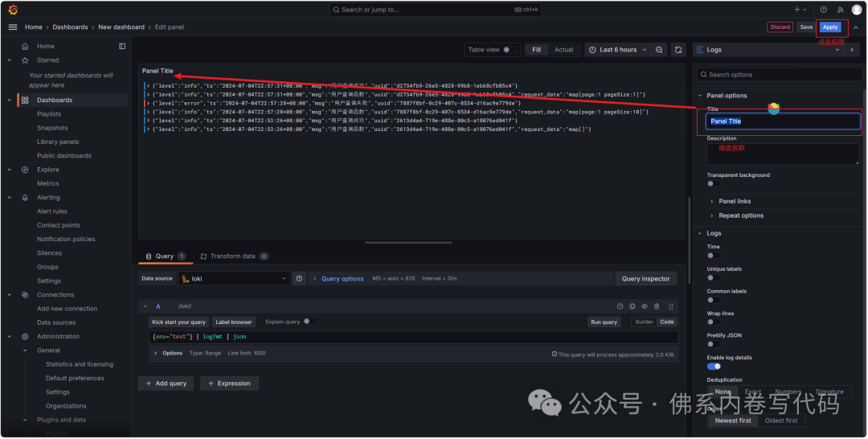Open the news feed RSS icon
This screenshot has width=868, height=439.
click(841, 10)
